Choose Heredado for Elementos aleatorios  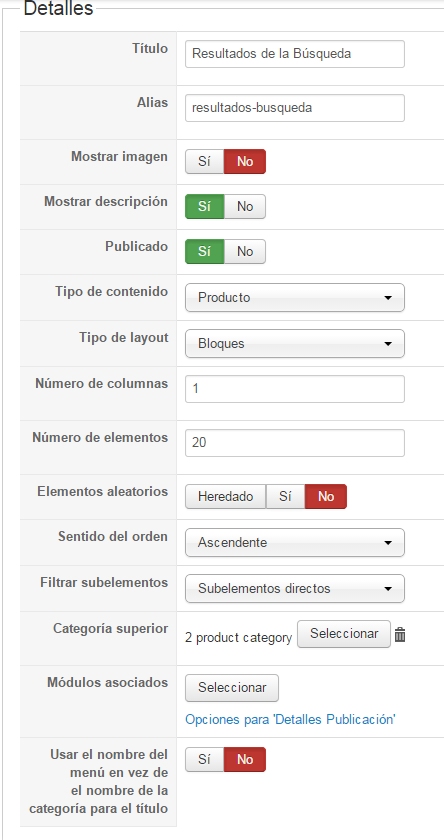point(225,496)
